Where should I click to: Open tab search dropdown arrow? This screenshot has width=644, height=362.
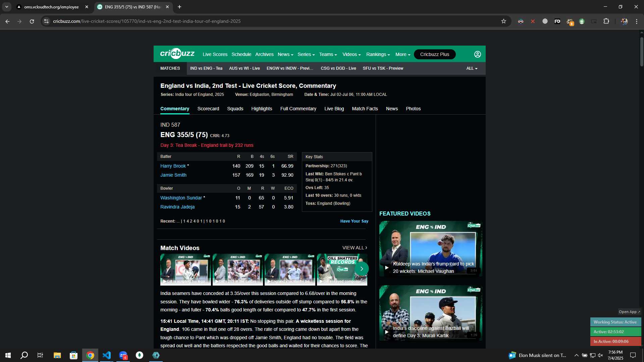7,7
